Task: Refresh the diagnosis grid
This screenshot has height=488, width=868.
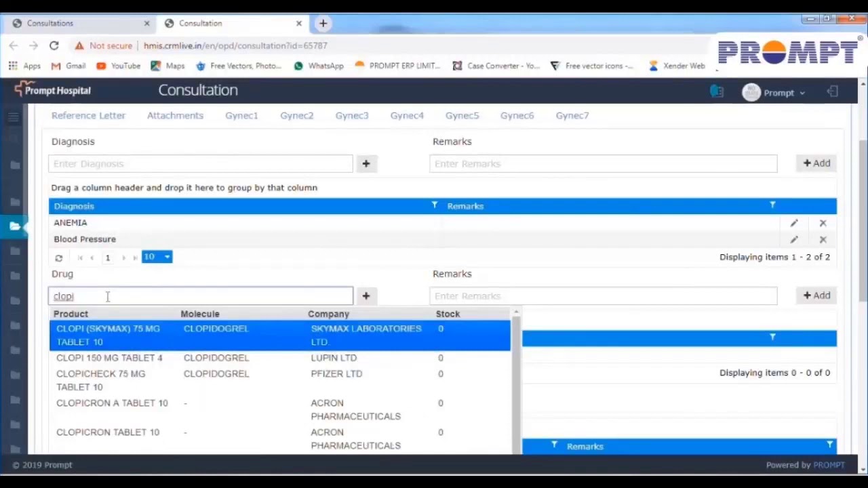Action: [59, 258]
